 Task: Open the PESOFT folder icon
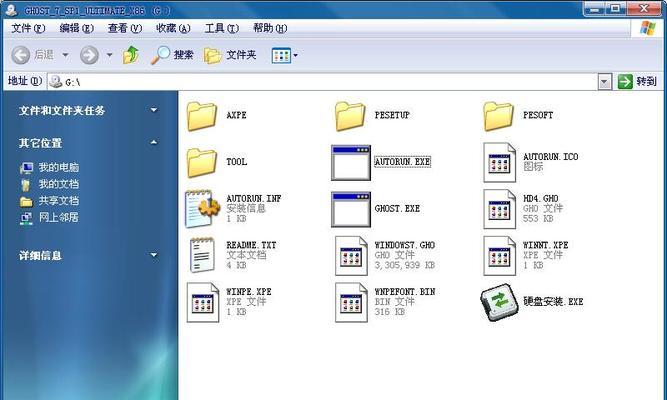499,116
